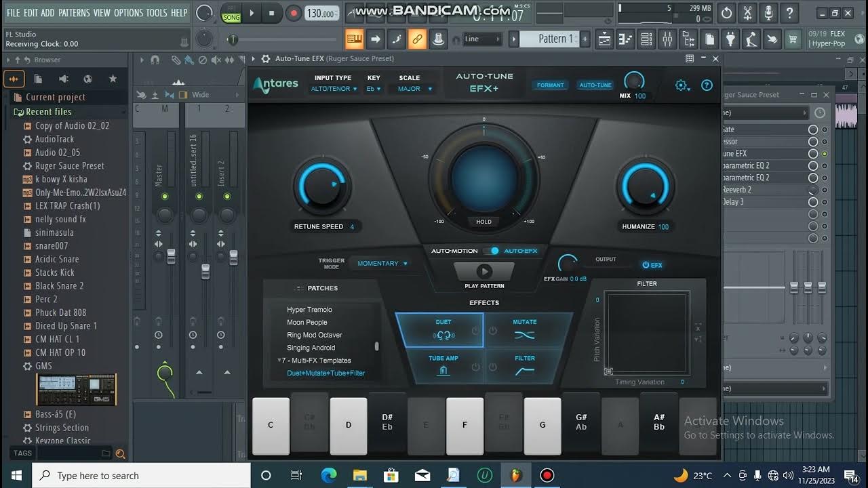The width and height of the screenshot is (868, 488).
Task: Click the HOLD button under pitch display
Action: tap(484, 222)
